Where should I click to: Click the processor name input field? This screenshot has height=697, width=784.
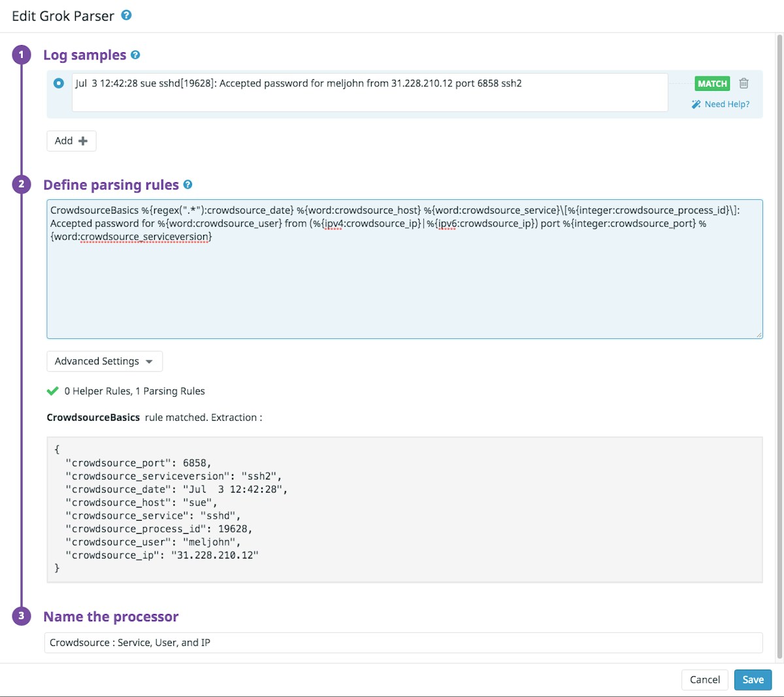pos(403,643)
